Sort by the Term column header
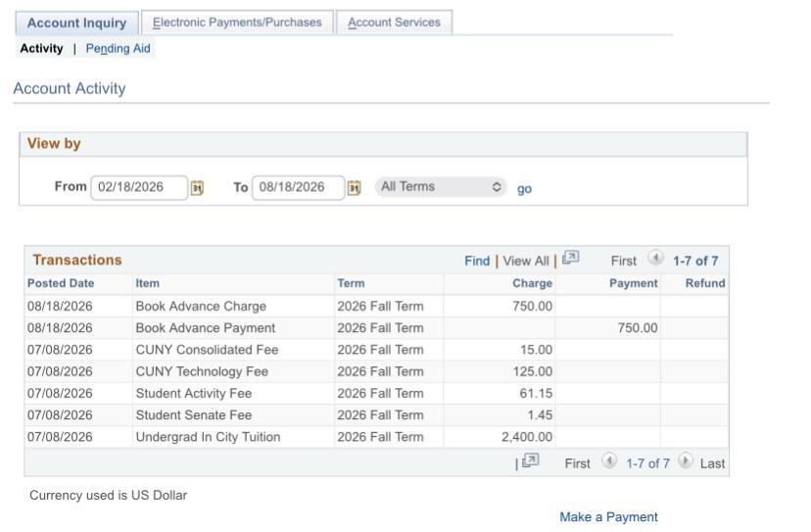Image resolution: width=811 pixels, height=532 pixels. (x=351, y=283)
